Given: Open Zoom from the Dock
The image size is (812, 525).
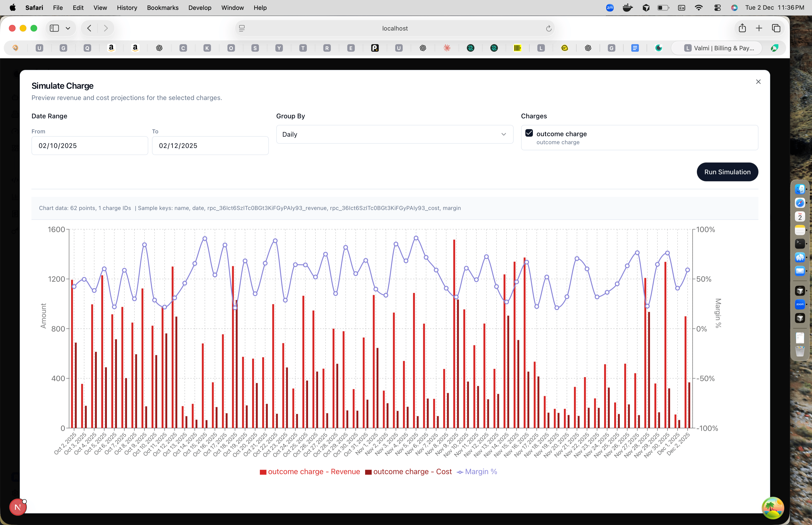Looking at the screenshot, I should click(x=800, y=304).
